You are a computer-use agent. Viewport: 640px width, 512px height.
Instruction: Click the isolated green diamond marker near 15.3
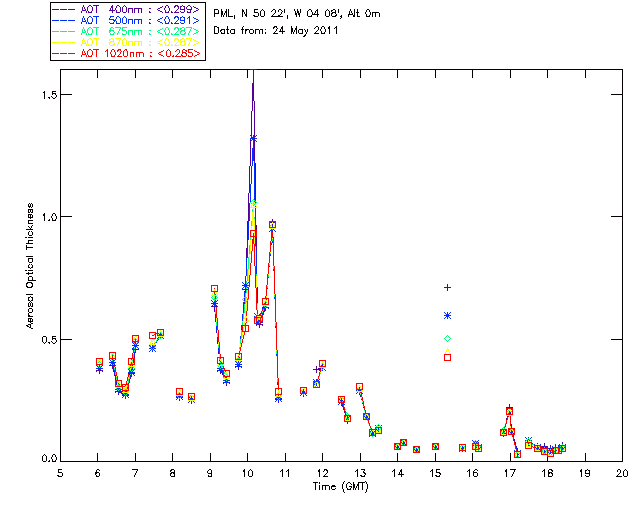[447, 338]
